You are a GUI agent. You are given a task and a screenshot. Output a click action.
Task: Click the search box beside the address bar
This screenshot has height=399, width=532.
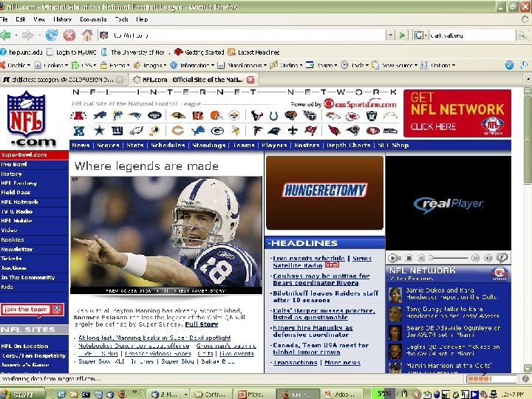click(471, 35)
